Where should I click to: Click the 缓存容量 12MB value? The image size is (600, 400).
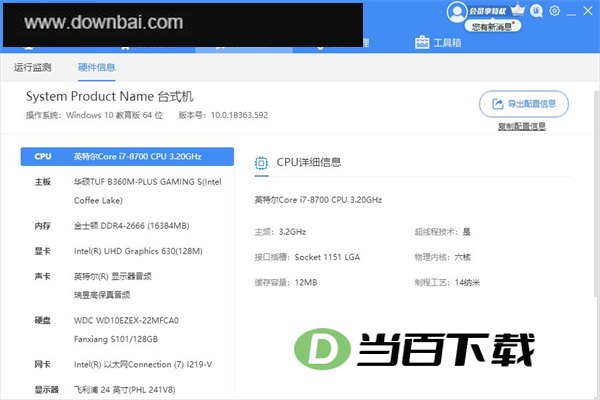pyautogui.click(x=306, y=282)
